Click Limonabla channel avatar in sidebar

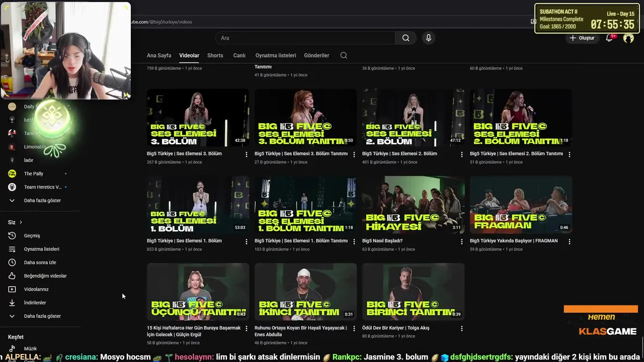pos(12,147)
